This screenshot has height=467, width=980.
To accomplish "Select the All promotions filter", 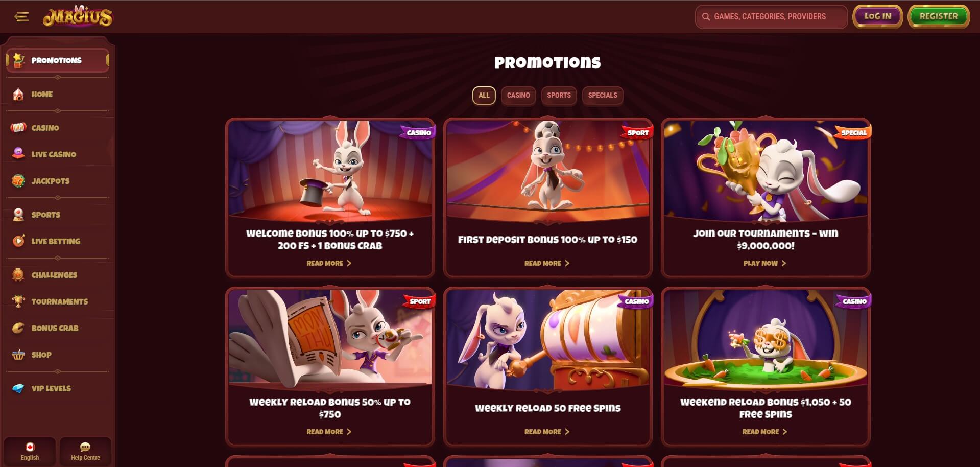I will pos(484,95).
